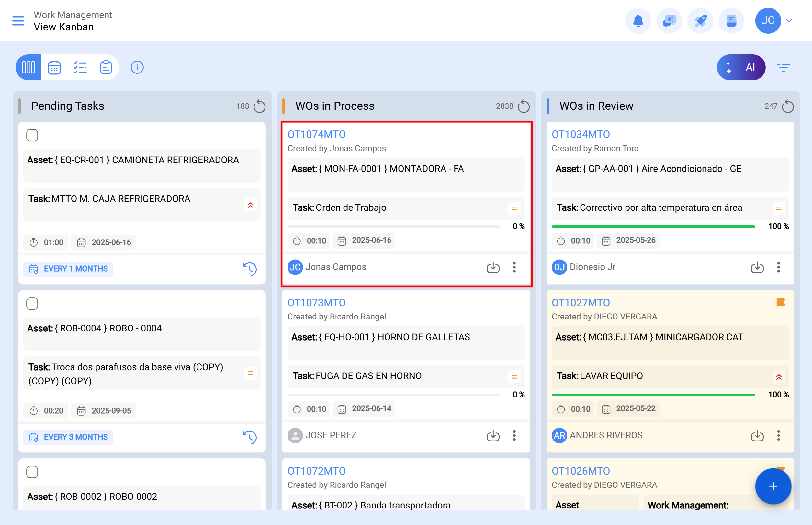Open the three-dot menu on OT1074MTO card

coord(514,267)
